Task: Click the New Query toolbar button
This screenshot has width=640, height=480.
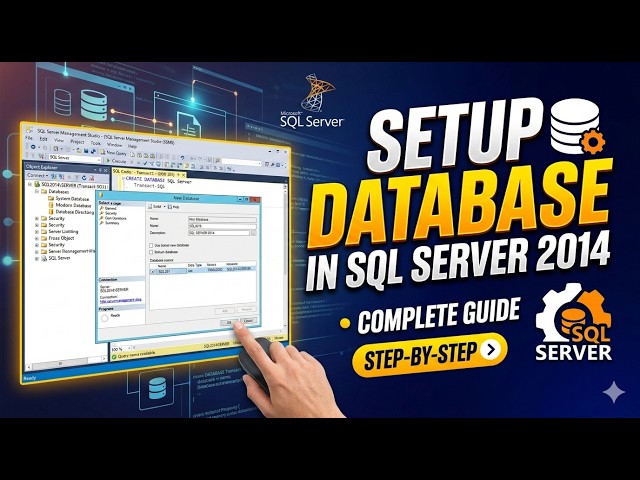Action: (114, 152)
